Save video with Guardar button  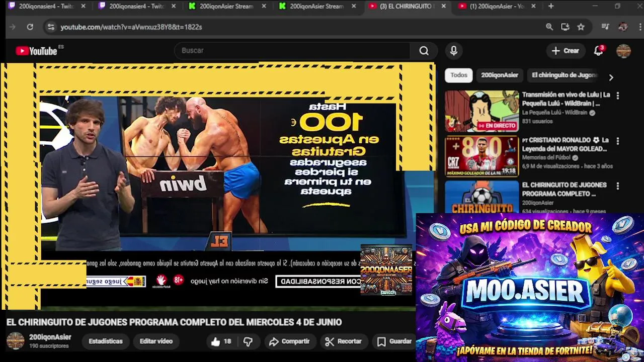tap(394, 341)
